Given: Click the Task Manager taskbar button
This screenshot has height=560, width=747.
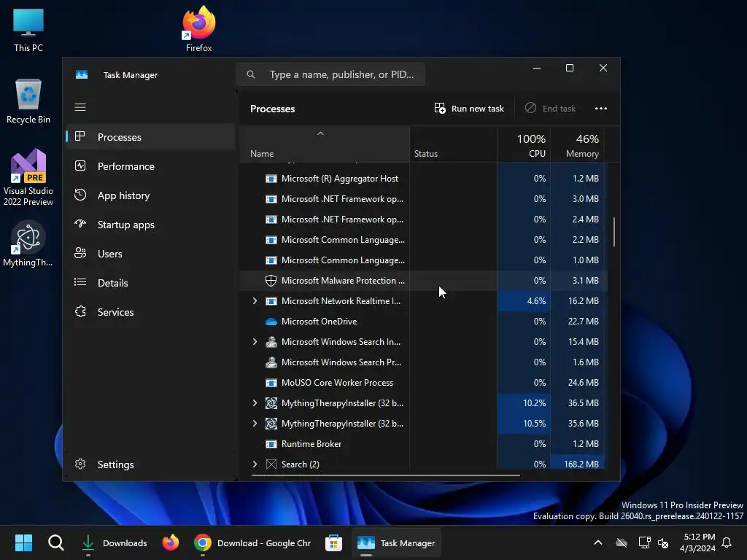Looking at the screenshot, I should pyautogui.click(x=396, y=542).
